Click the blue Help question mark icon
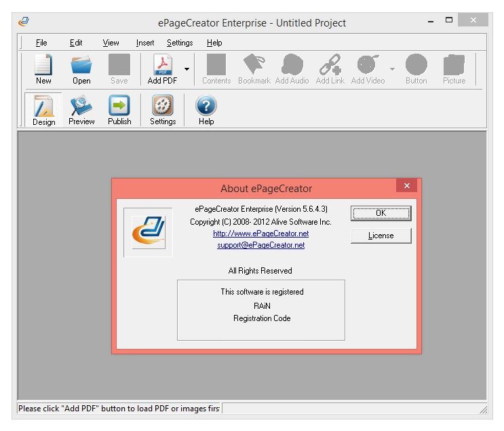The image size is (504, 431). 206,110
